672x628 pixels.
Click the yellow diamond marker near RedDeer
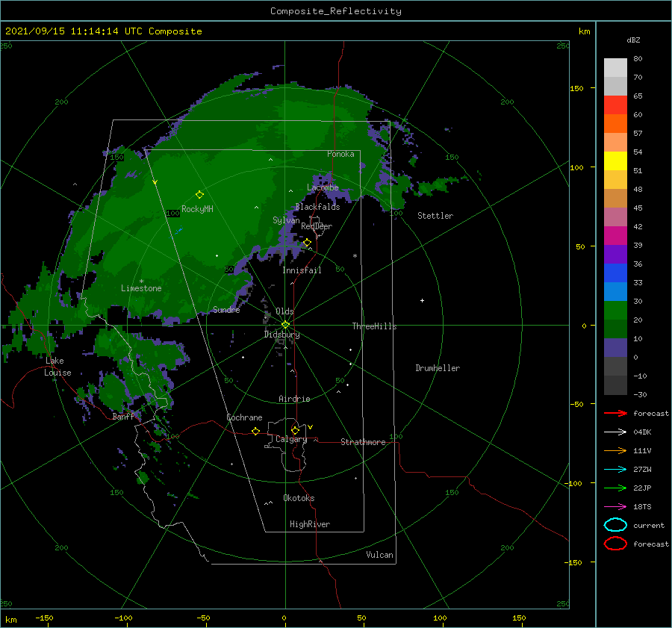click(x=307, y=243)
